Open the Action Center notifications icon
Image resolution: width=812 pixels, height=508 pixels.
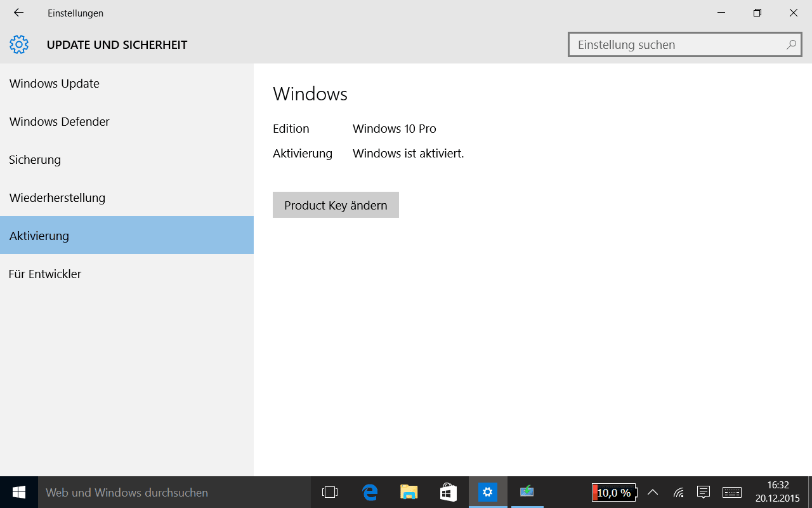703,492
